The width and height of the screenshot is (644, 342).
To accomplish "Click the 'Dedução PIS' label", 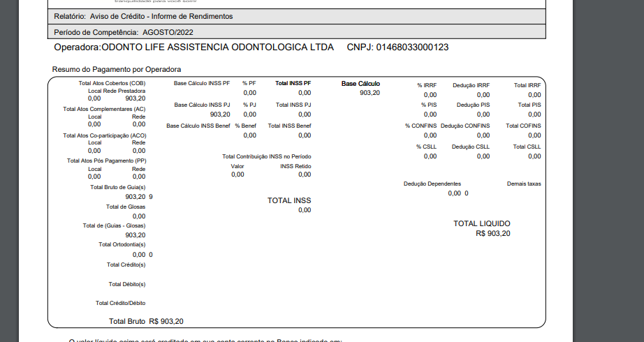I will 473,105.
